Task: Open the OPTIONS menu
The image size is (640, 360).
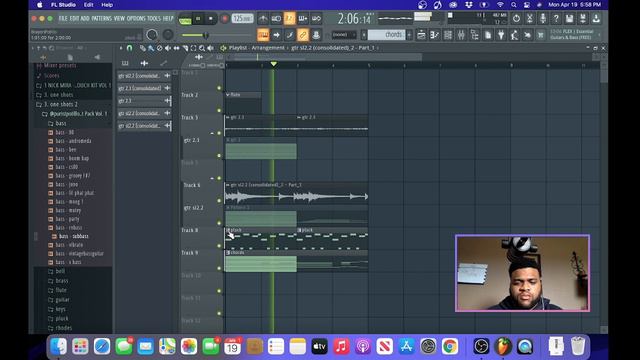Action: pos(136,18)
